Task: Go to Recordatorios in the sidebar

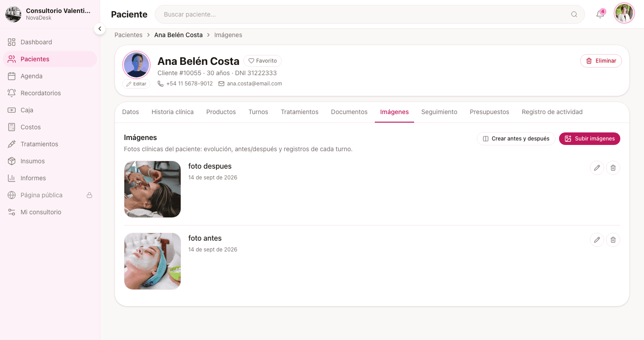Action: coord(50,93)
